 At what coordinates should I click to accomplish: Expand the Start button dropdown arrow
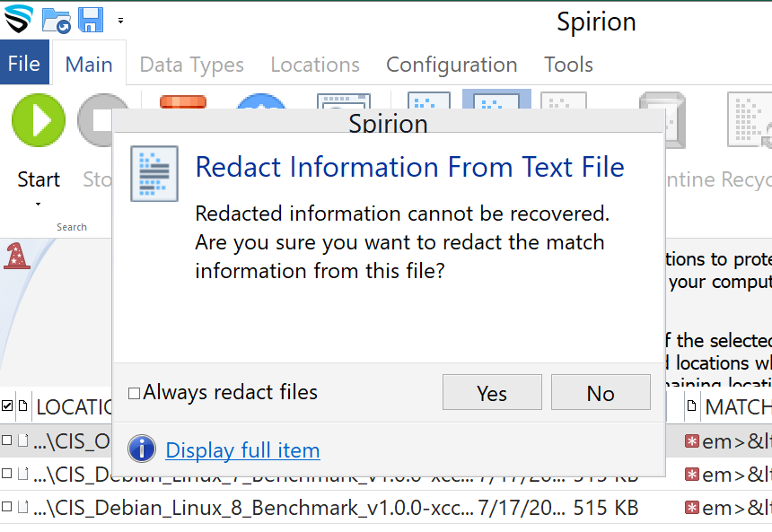pos(39,205)
